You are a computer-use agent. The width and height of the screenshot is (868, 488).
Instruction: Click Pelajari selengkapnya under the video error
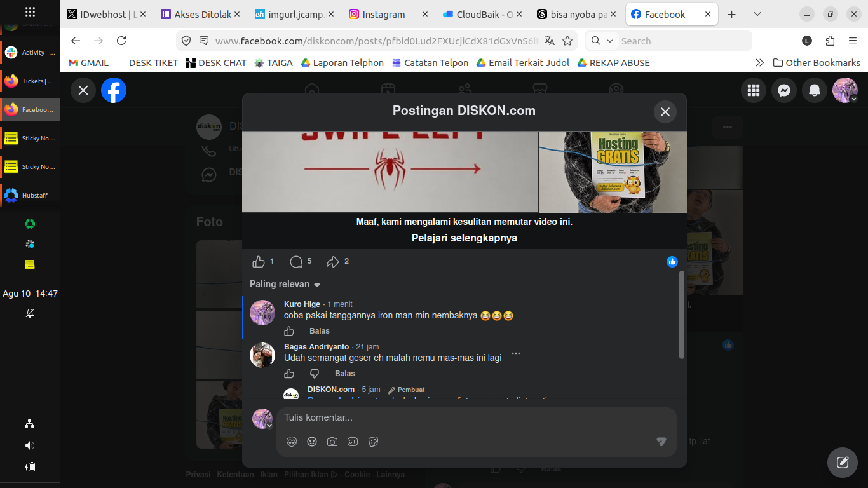pos(465,238)
